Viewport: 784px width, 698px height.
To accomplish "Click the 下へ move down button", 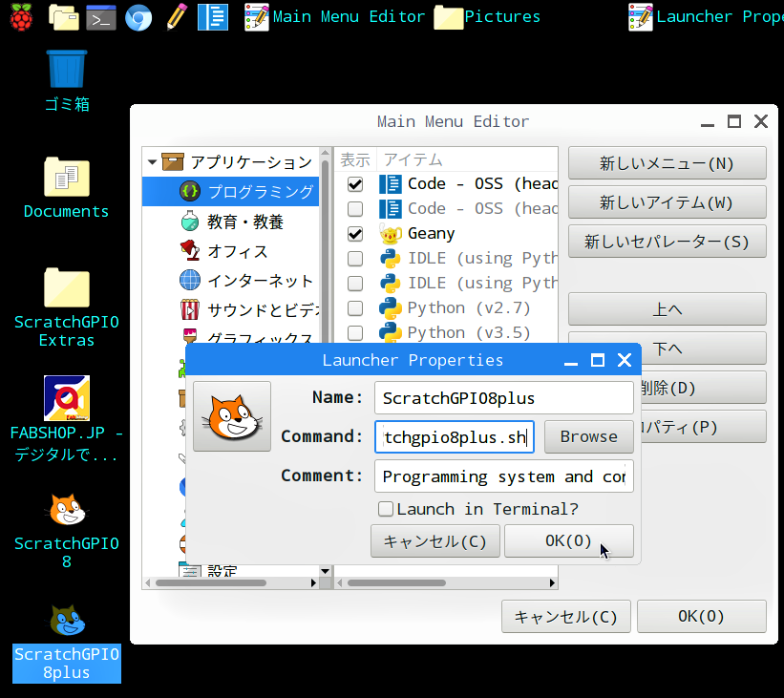I will [x=704, y=348].
